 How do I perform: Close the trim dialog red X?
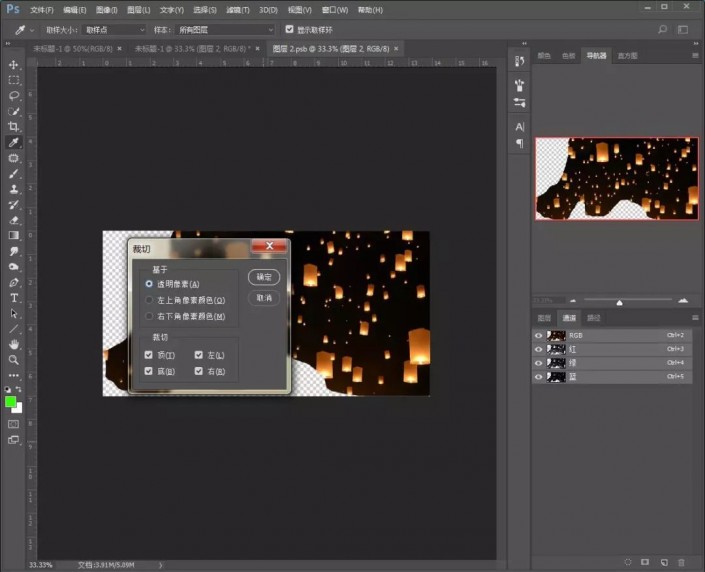[269, 246]
